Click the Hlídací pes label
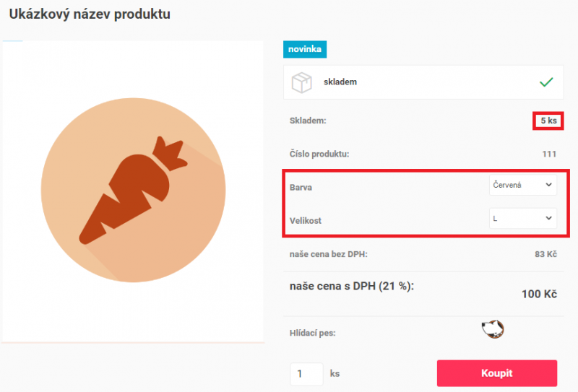This screenshot has width=578, height=392. point(313,333)
